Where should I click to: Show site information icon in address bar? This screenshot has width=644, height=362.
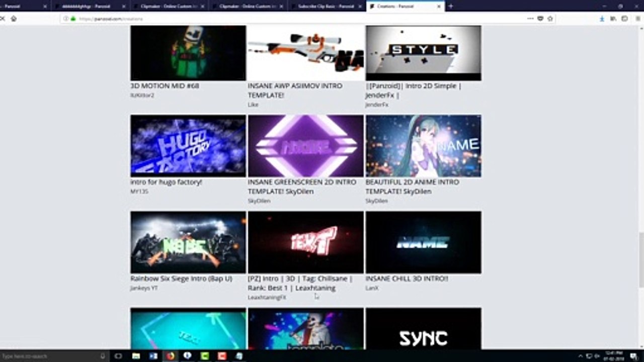tap(66, 19)
